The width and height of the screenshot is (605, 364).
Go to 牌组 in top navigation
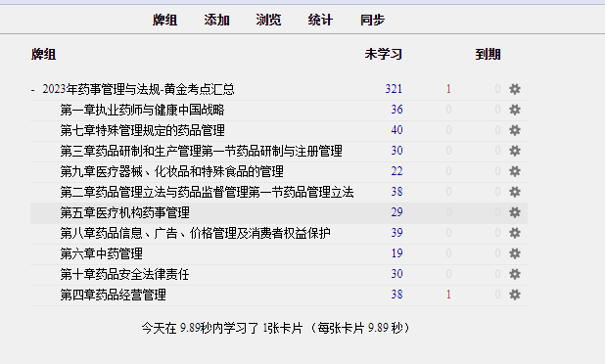pos(164,20)
